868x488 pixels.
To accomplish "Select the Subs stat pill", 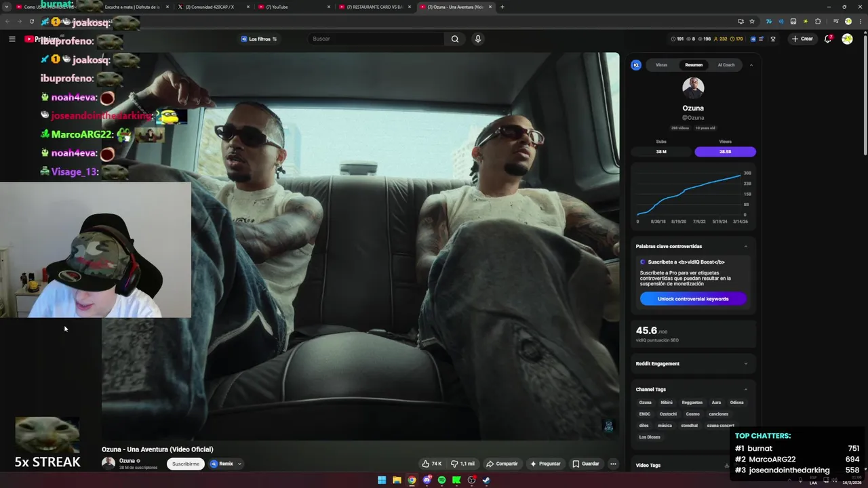I will pos(661,151).
